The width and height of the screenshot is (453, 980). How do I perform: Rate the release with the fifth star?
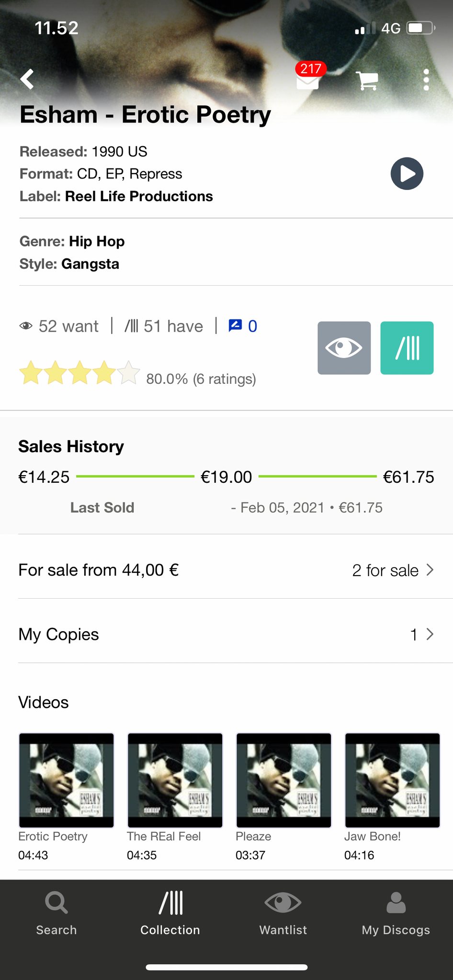pyautogui.click(x=129, y=373)
